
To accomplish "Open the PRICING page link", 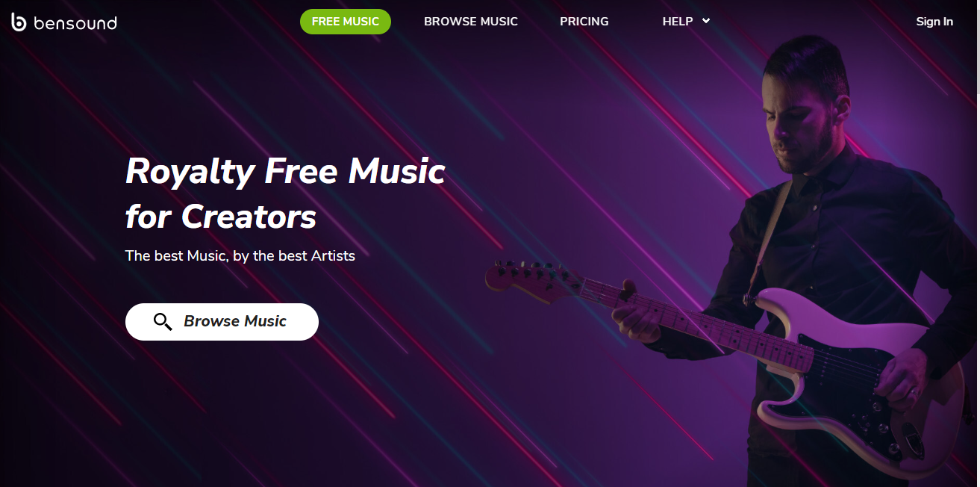I will click(x=584, y=22).
